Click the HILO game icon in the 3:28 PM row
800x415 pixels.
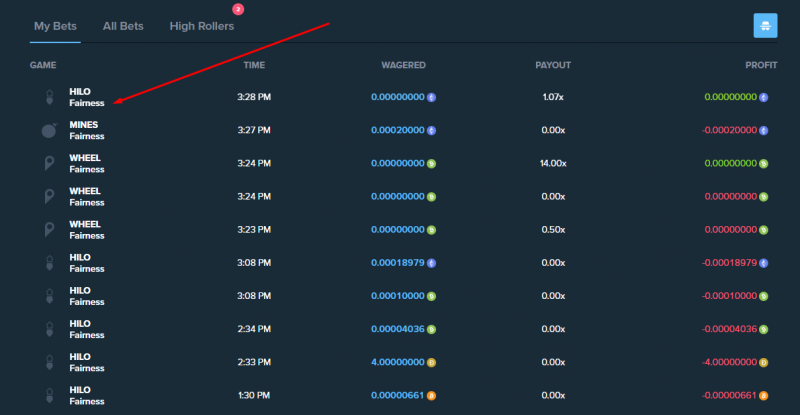49,97
